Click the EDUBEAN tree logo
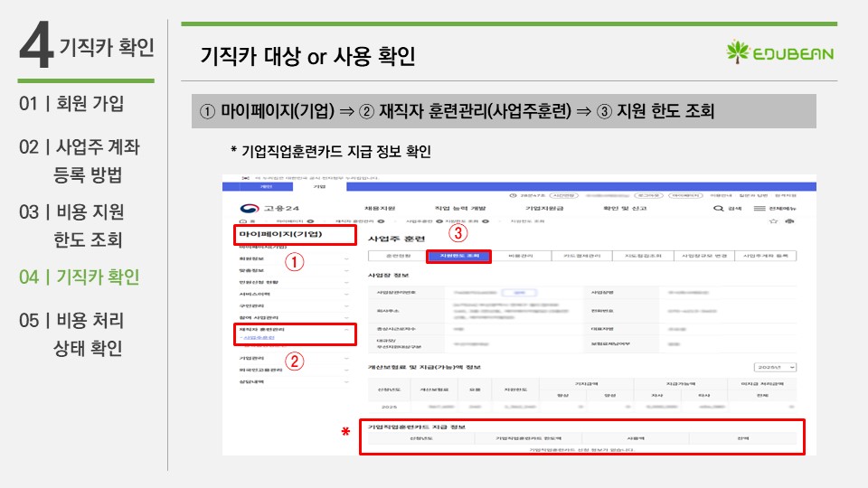 pos(738,52)
